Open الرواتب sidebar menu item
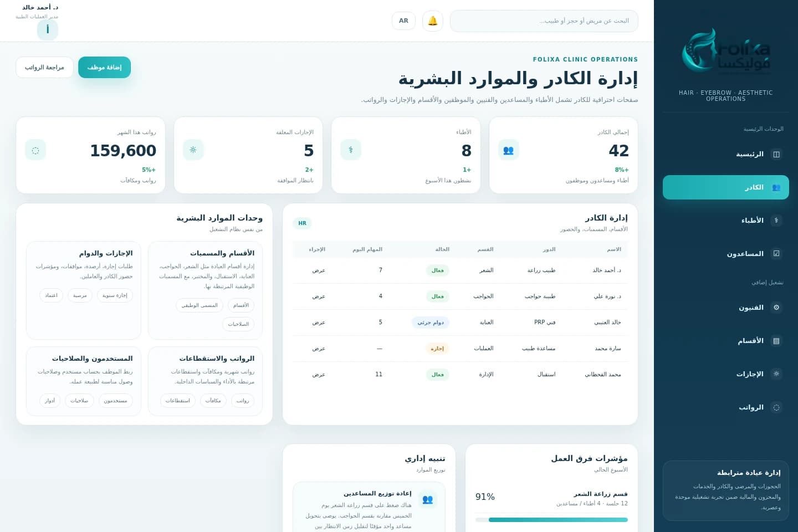The height and width of the screenshot is (532, 798). click(726, 407)
